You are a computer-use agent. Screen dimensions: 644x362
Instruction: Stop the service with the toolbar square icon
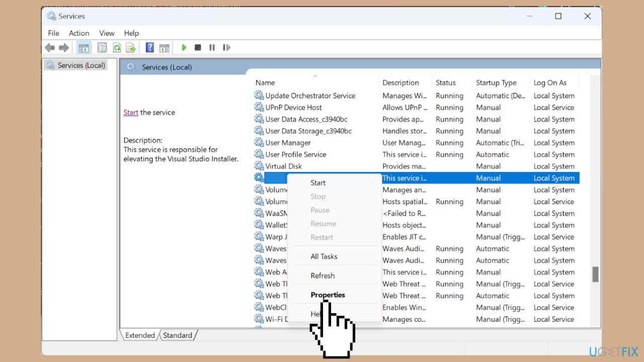pos(198,48)
